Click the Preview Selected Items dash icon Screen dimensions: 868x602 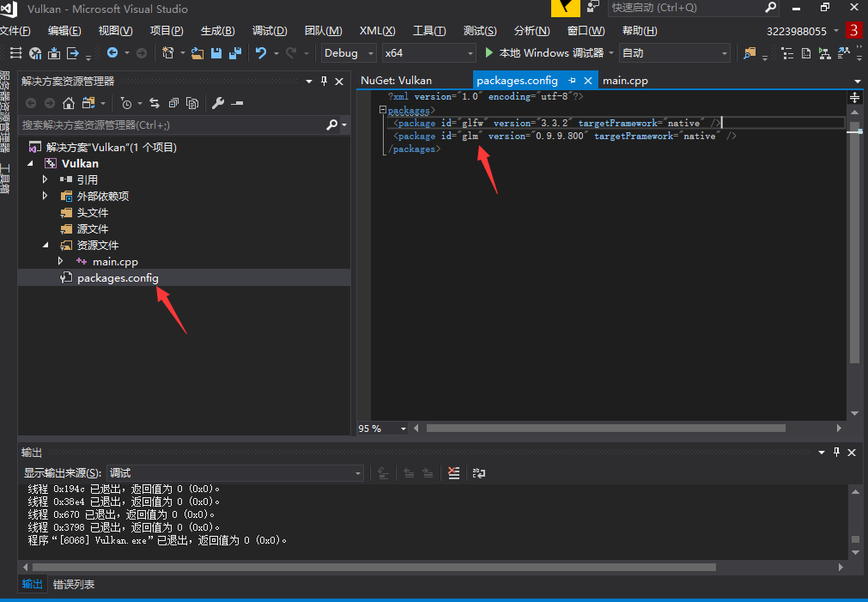237,103
